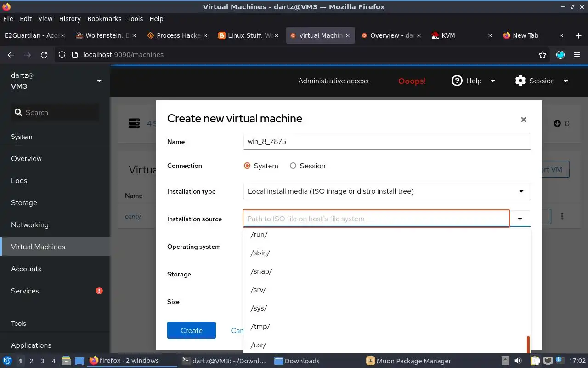The width and height of the screenshot is (588, 368).
Task: Close the Create new virtual machine dialog
Action: 523,120
